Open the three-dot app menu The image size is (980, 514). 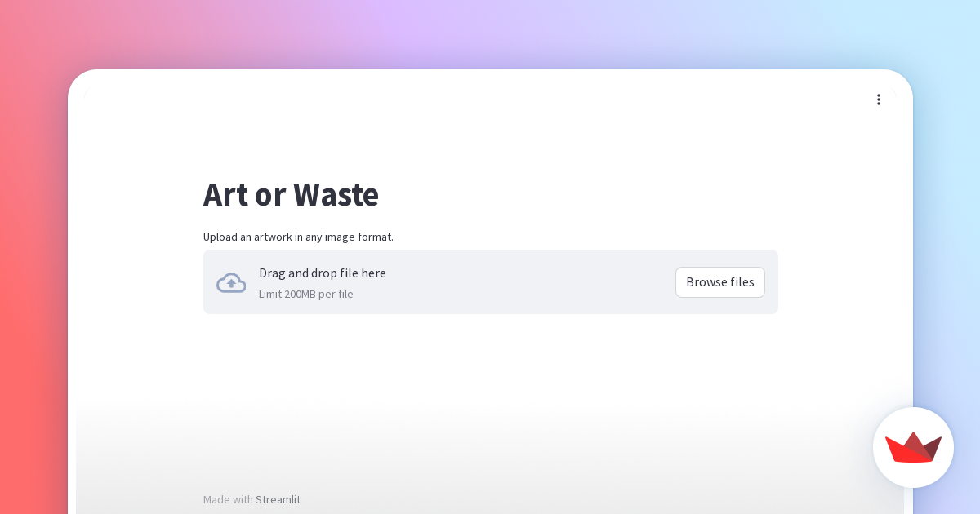tap(879, 100)
